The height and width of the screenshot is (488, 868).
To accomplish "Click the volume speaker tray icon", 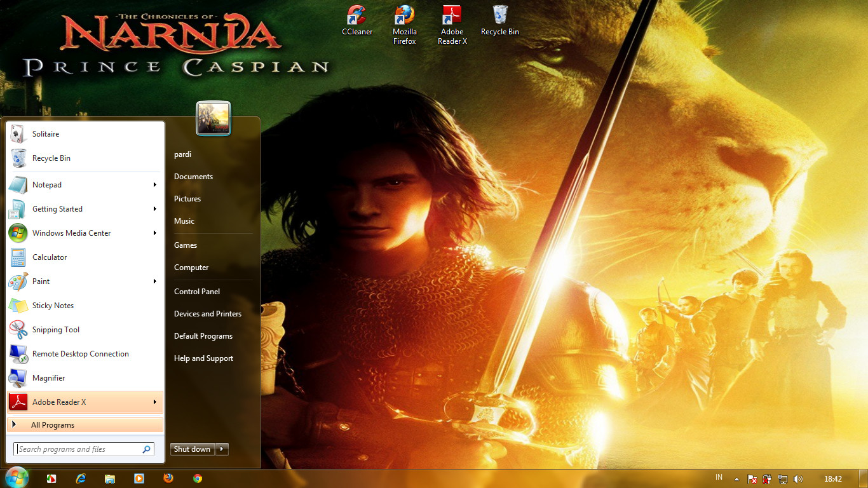I will coord(798,479).
